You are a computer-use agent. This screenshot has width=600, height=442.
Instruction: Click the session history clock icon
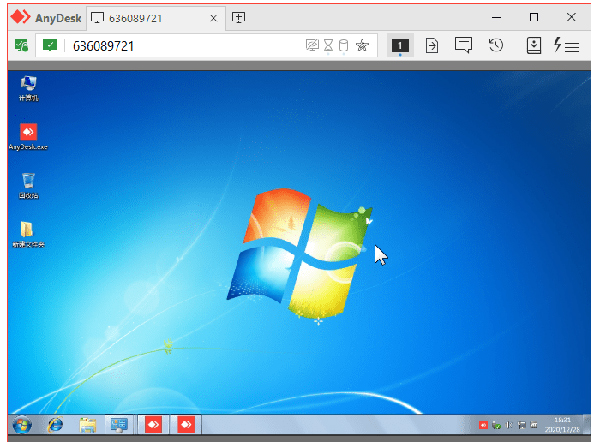[x=495, y=45]
